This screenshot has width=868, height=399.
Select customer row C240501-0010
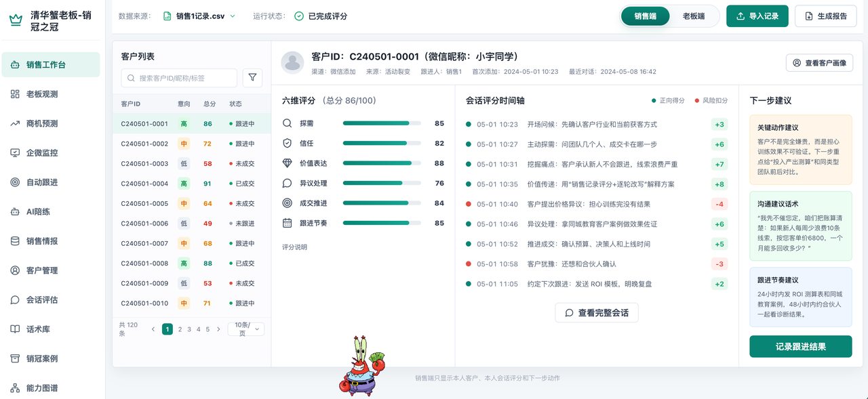[191, 303]
